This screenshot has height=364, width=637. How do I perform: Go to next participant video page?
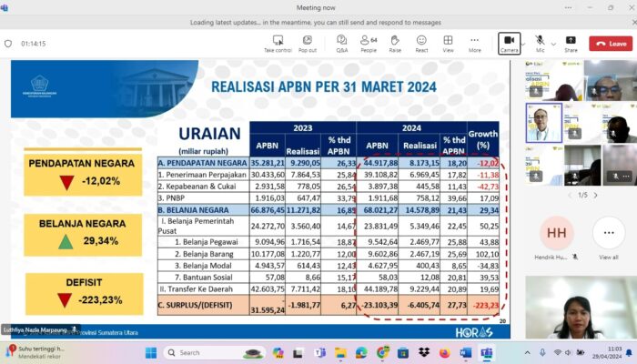(x=596, y=195)
